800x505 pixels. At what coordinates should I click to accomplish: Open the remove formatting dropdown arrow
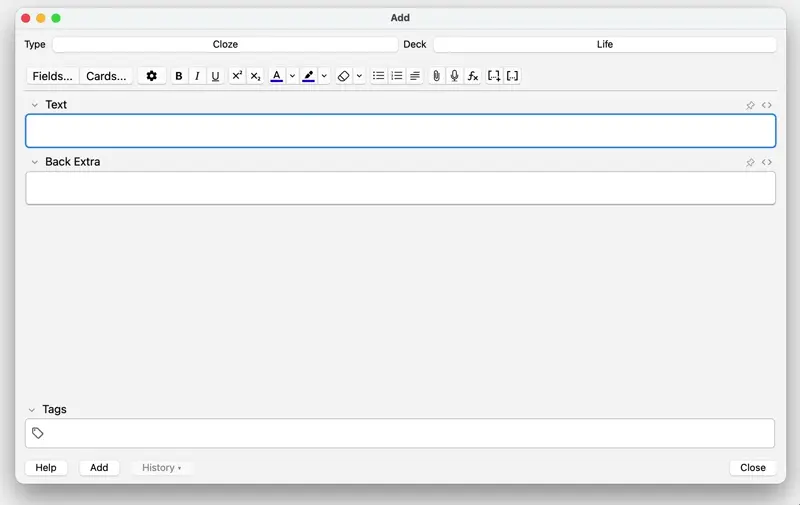point(359,76)
